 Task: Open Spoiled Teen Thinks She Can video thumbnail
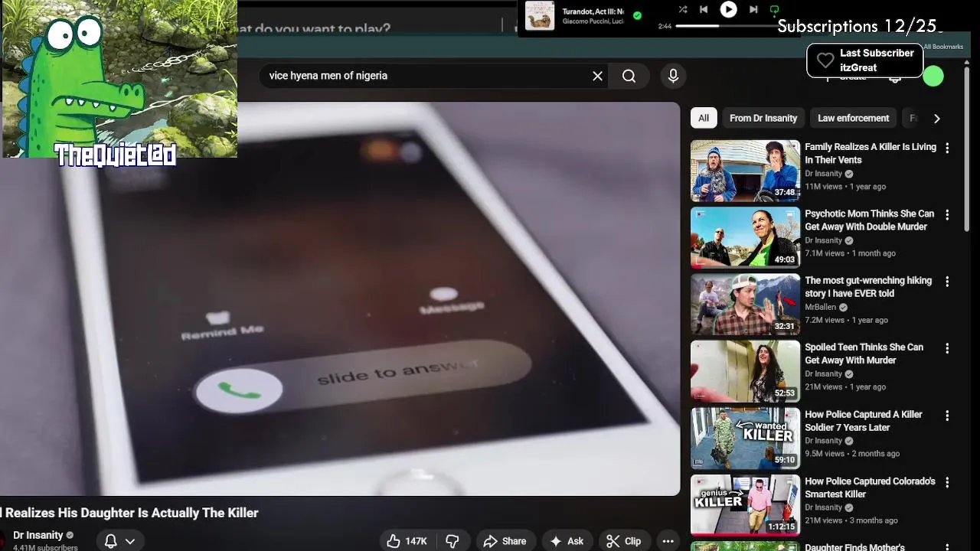tap(745, 371)
